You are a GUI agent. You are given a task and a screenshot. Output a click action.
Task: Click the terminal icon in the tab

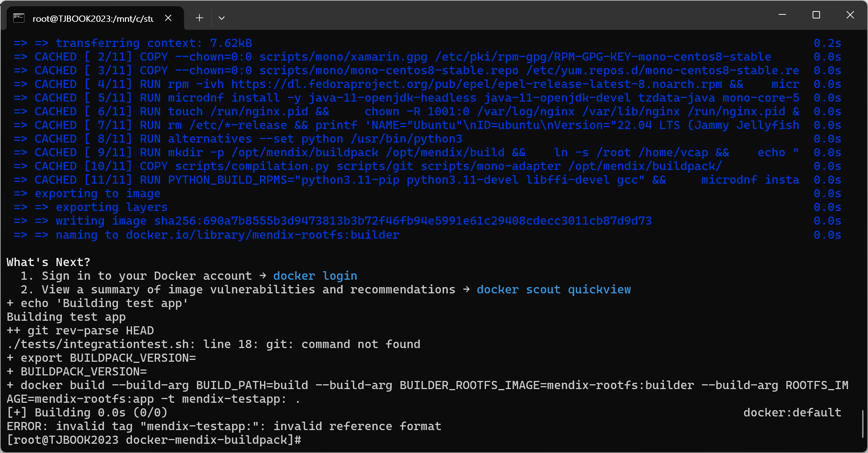pos(19,18)
